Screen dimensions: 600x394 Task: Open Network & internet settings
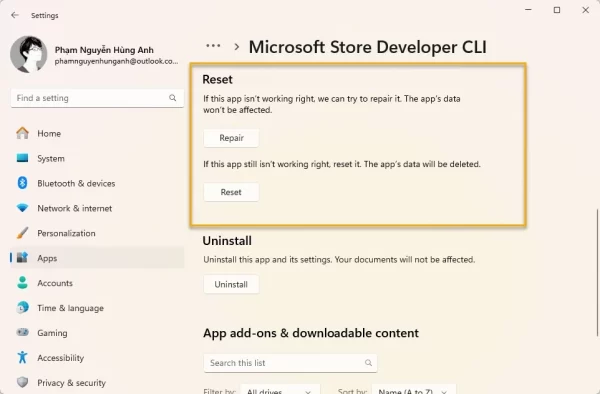97,208
